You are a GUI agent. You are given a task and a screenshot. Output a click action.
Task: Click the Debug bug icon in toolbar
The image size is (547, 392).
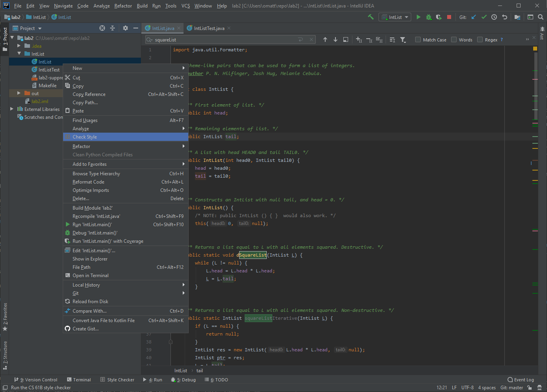coord(429,17)
